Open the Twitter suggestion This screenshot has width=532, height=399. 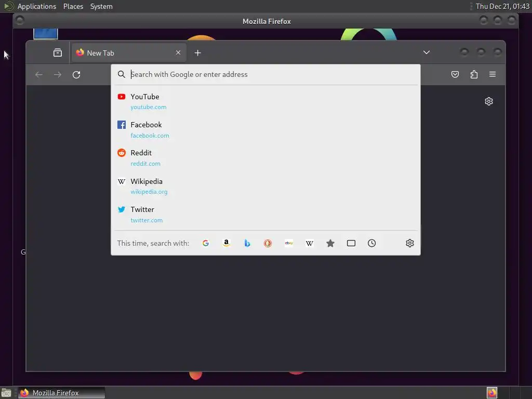265,215
